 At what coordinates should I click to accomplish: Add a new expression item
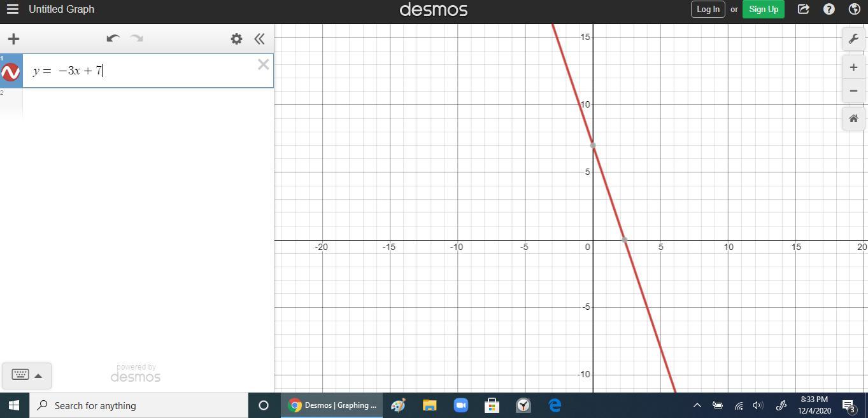pyautogui.click(x=13, y=39)
